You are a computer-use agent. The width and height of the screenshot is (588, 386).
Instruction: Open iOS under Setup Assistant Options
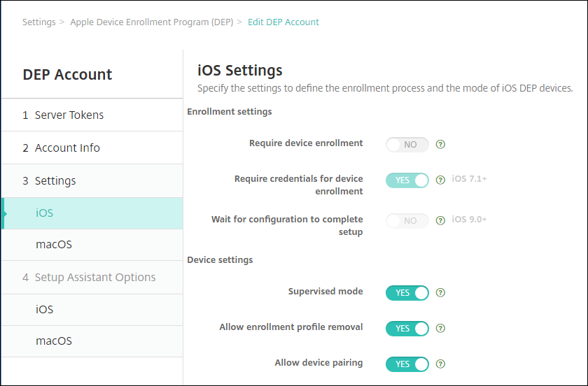point(45,309)
